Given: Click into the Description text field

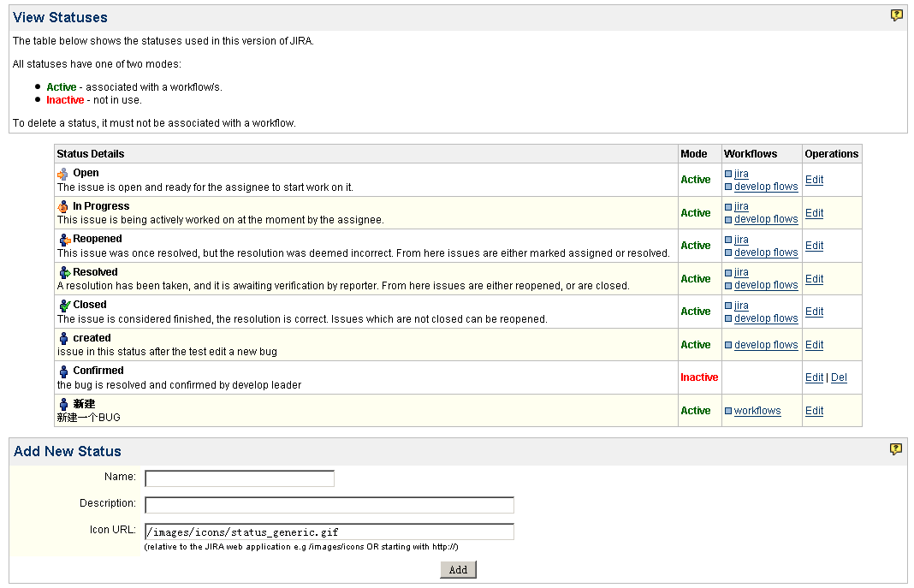Looking at the screenshot, I should (x=329, y=505).
